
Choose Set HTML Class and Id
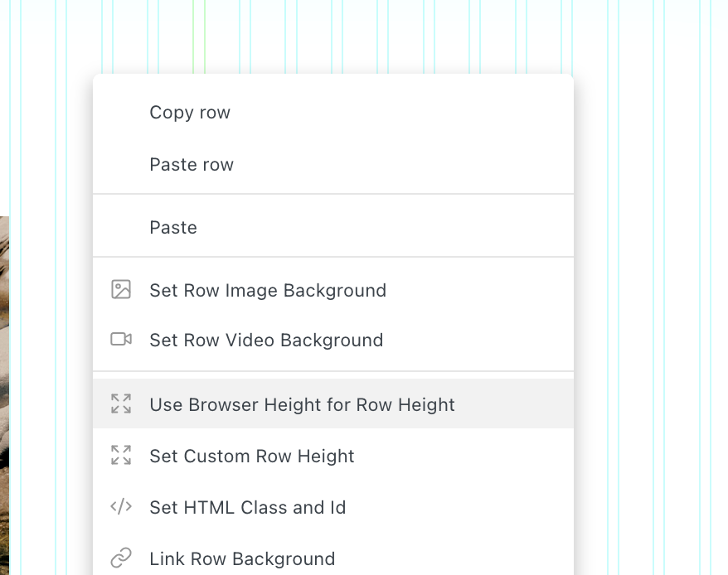point(333,507)
